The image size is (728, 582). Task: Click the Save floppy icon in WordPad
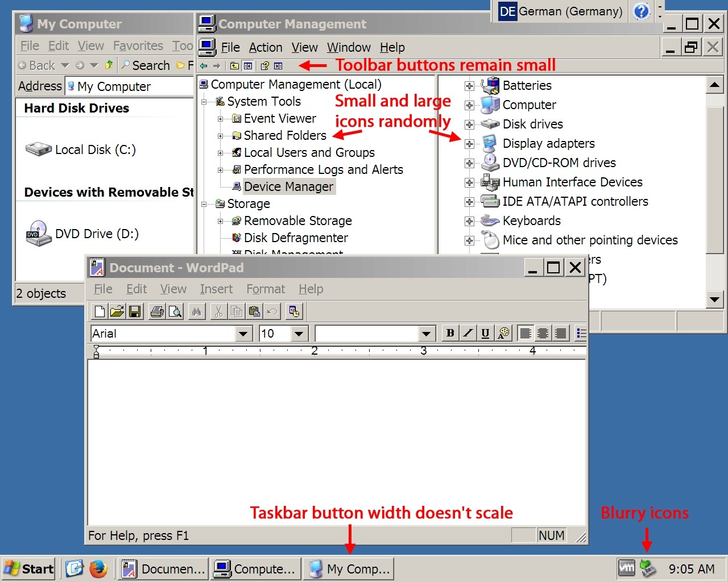click(135, 311)
